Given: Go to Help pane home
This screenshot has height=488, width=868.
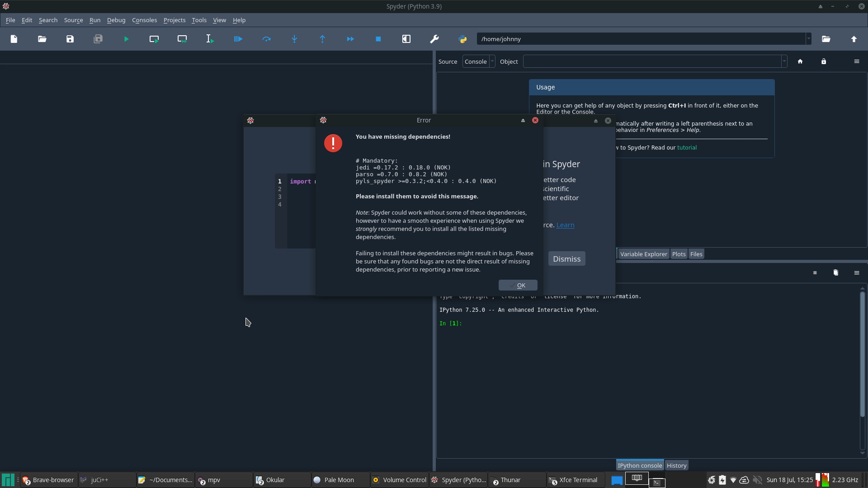Looking at the screenshot, I should coord(800,61).
